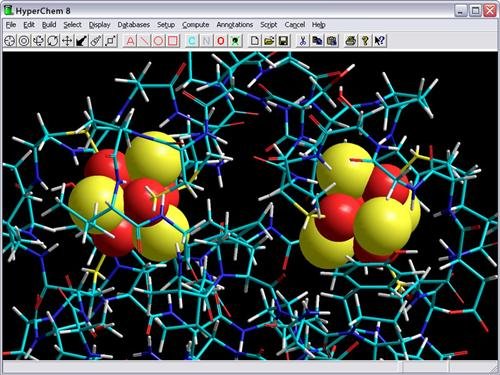Open the Display menu

[x=99, y=25]
